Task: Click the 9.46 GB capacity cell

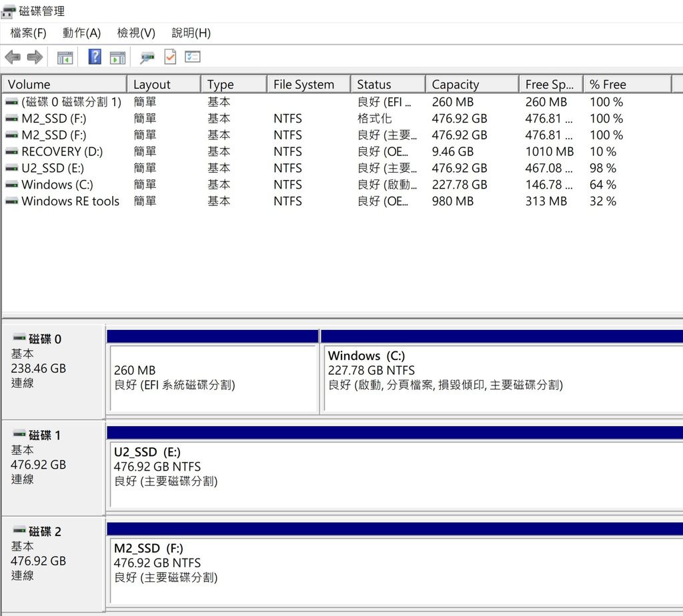Action: pyautogui.click(x=453, y=152)
